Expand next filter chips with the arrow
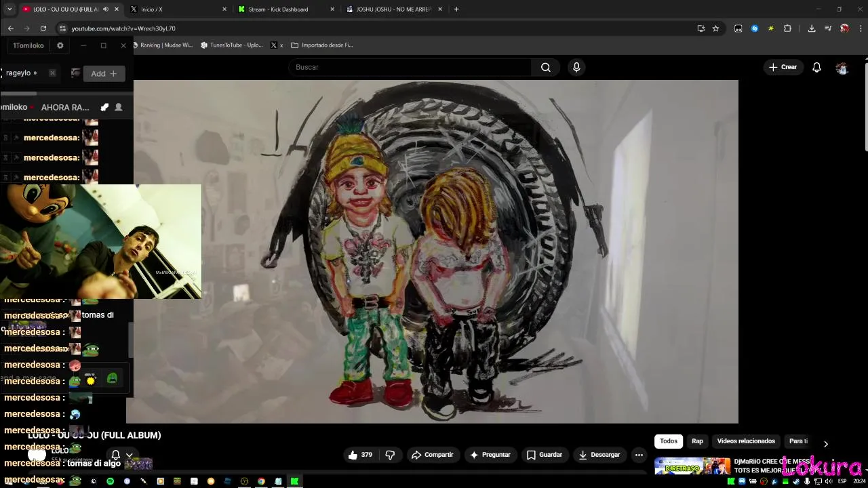868x488 pixels. [825, 444]
